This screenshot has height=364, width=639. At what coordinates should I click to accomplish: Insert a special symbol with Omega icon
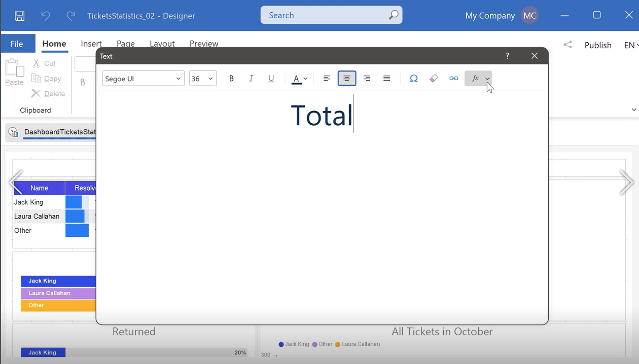(x=414, y=79)
